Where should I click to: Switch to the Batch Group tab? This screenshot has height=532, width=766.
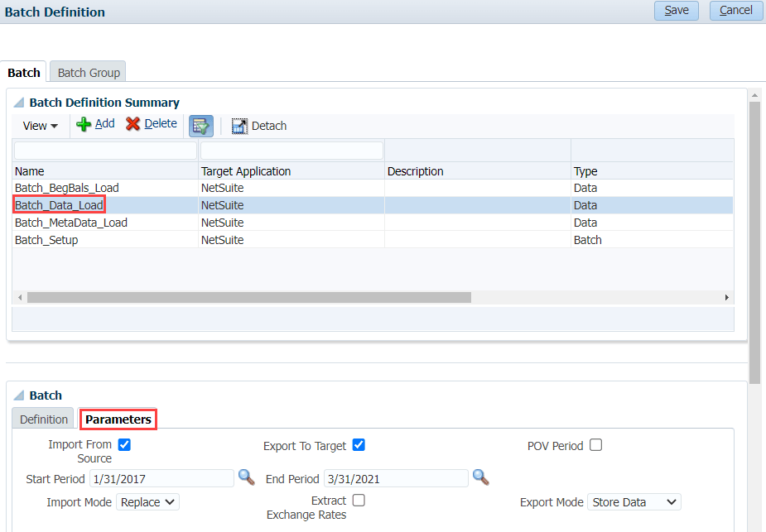(89, 72)
